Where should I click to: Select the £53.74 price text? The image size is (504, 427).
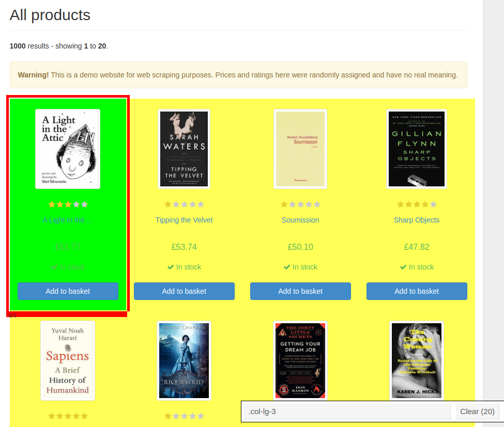click(x=184, y=247)
